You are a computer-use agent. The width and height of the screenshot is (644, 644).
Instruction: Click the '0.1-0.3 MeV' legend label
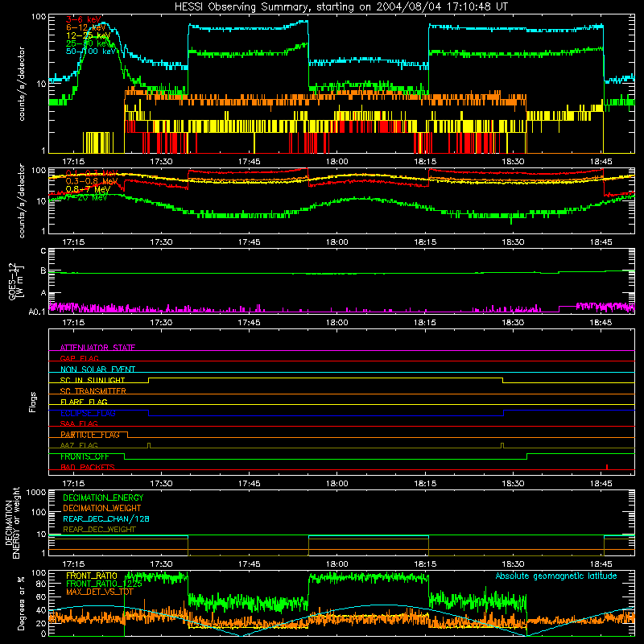[92, 173]
